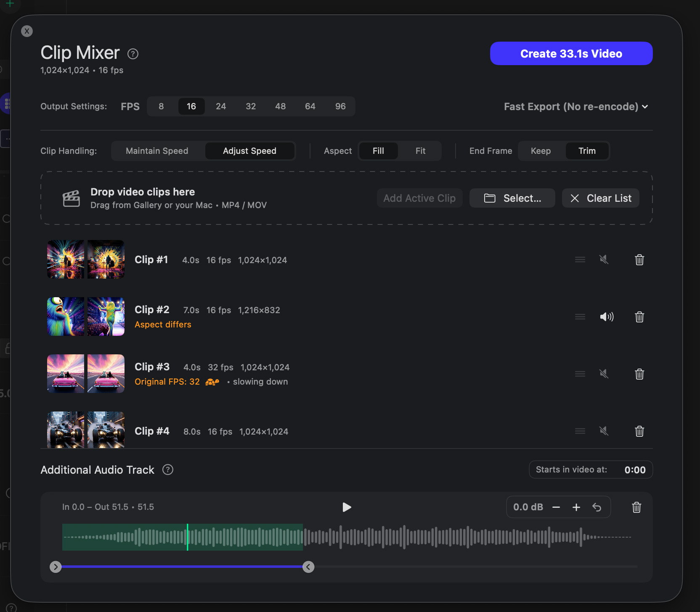The width and height of the screenshot is (700, 612).
Task: Play the additional audio track
Action: (x=347, y=507)
